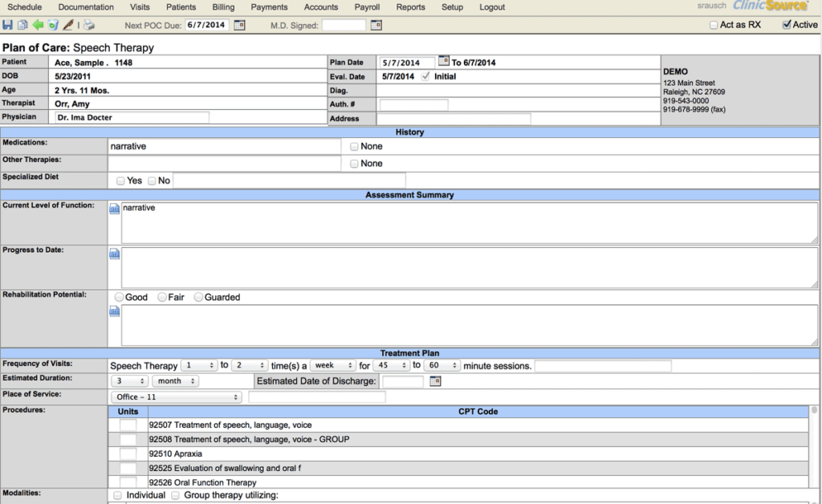822x504 pixels.
Task: Click text icon under Rehabilitation Potential options
Action: pos(114,311)
